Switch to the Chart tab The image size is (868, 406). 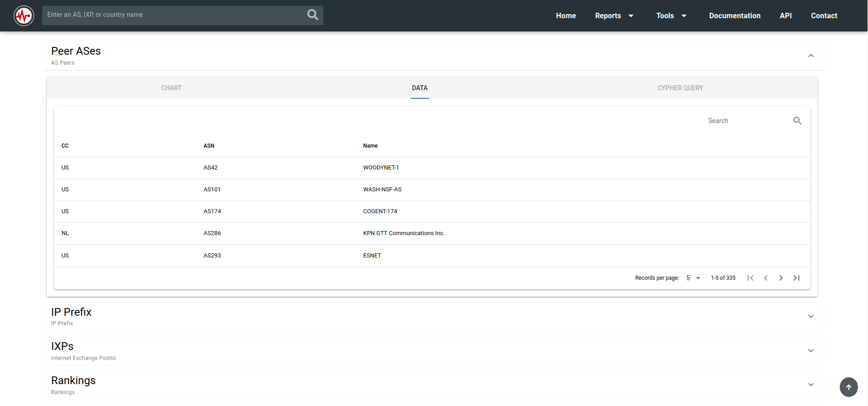[x=171, y=88]
